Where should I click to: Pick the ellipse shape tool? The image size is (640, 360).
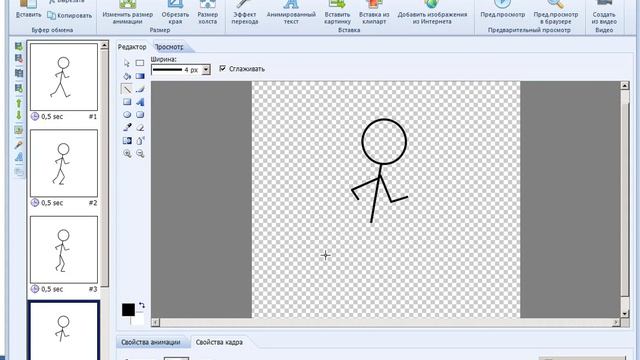point(127,115)
